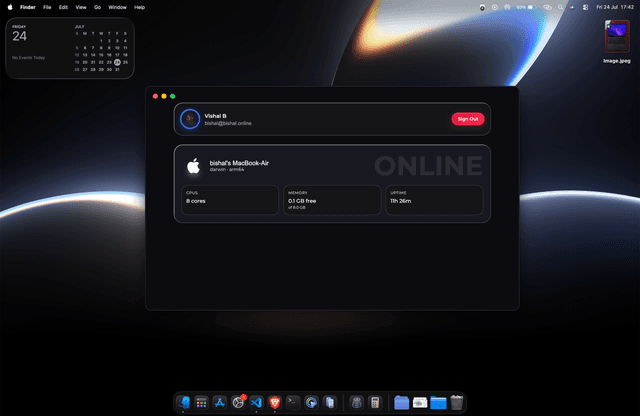Viewport: 640px width, 416px height.
Task: Click the linked-cloud menu bar icon
Action: 547,7
